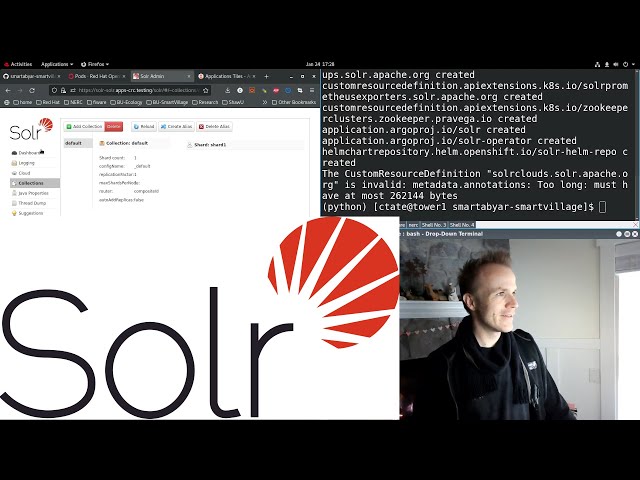This screenshot has width=640, height=480.
Task: Open the BU-Ecology bookmark folder
Action: 127,102
